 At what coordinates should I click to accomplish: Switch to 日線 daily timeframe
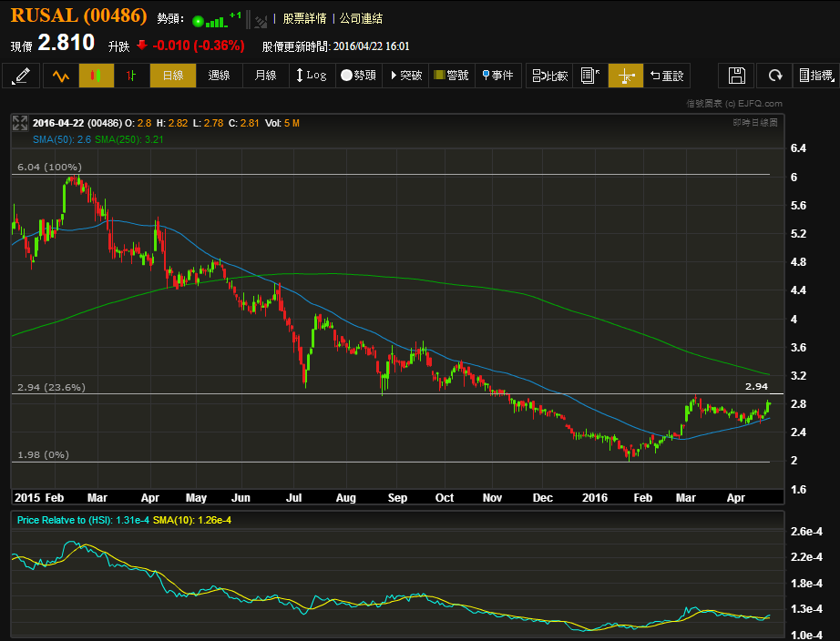pos(173,76)
